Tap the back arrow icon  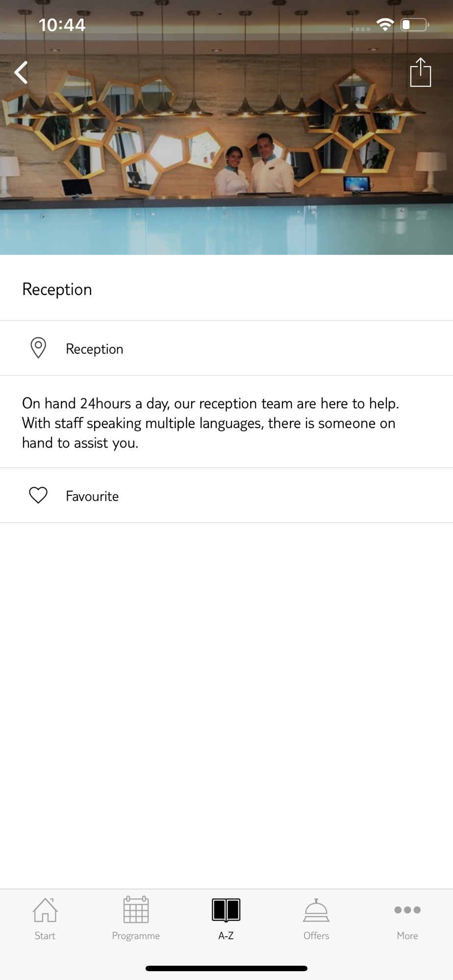coord(21,73)
